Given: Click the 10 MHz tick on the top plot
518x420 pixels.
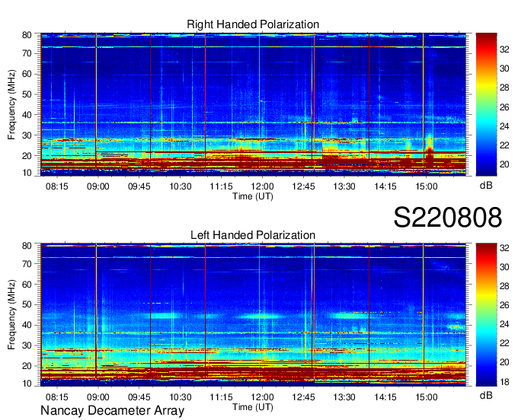Looking at the screenshot, I should coord(27,173).
